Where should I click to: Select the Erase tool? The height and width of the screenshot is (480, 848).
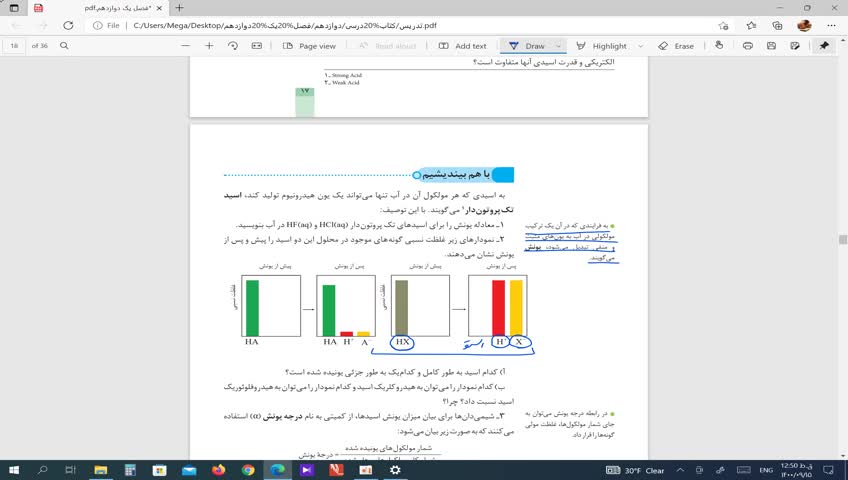point(676,46)
